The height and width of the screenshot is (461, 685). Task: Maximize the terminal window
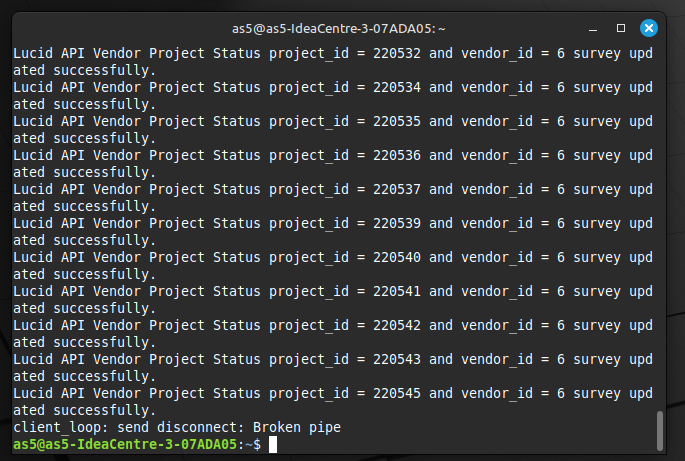coord(621,28)
